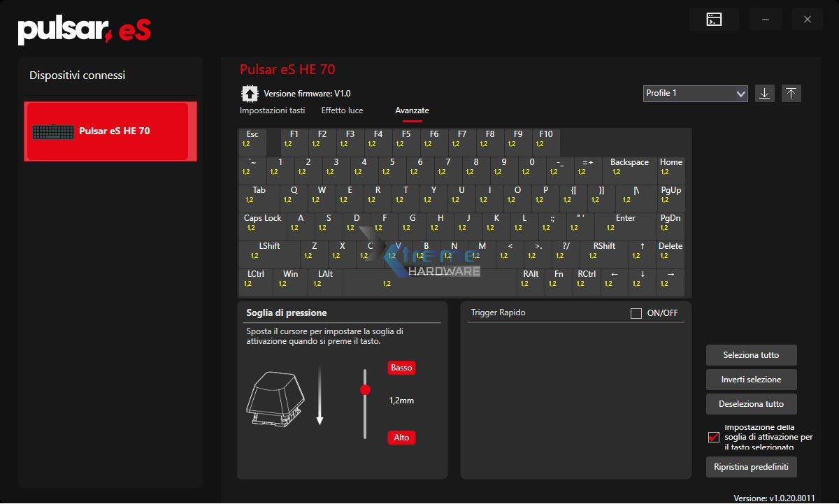Screen dimensions: 839x504
Task: Click the download profile icon
Action: coord(764,93)
